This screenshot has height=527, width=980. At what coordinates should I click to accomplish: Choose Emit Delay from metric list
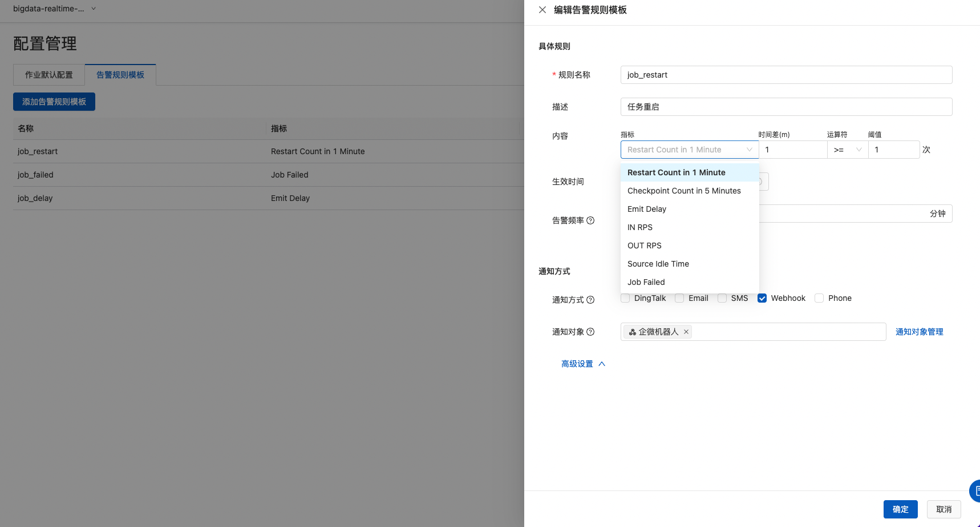pos(690,209)
